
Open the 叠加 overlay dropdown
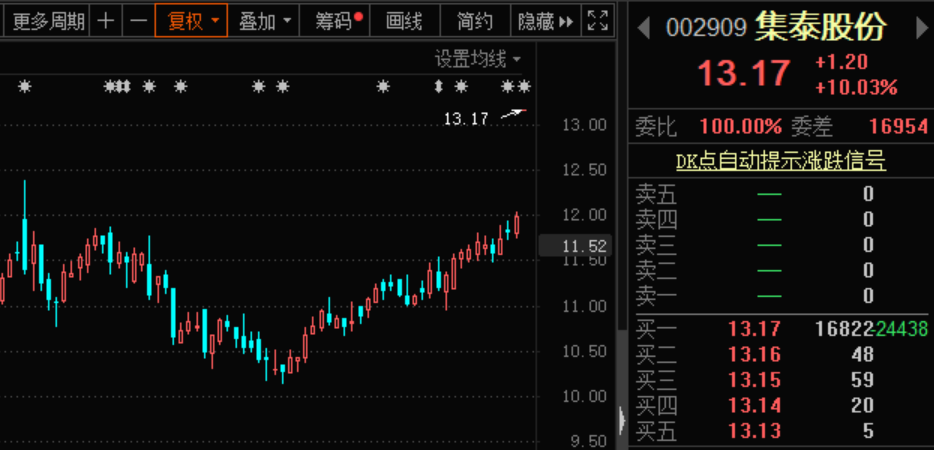[264, 21]
